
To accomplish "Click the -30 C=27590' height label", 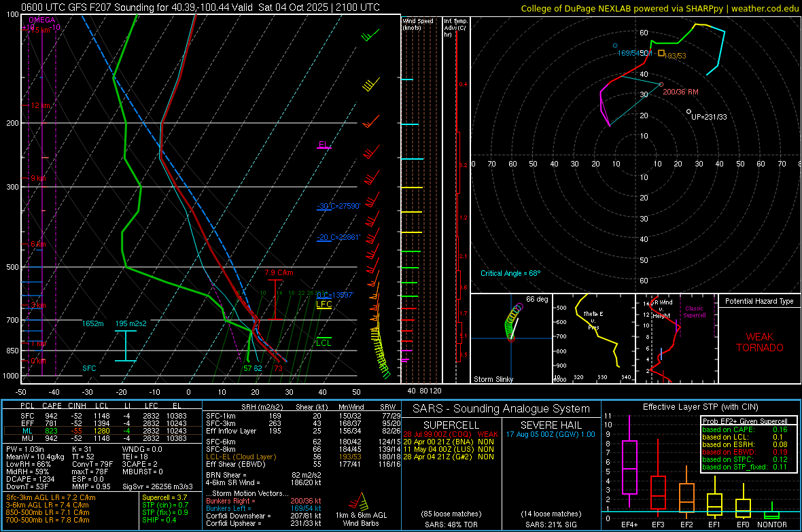I will tap(338, 206).
